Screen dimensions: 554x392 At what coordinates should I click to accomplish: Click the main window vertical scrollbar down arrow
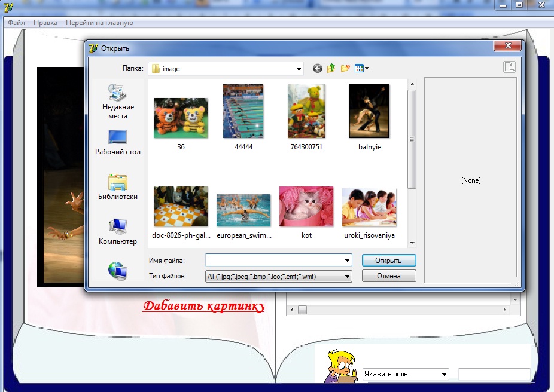click(x=515, y=300)
